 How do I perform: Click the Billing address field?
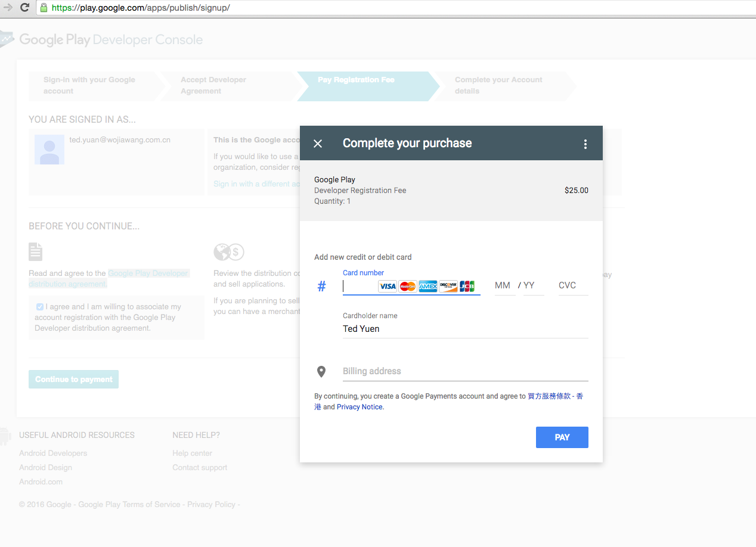pos(465,371)
